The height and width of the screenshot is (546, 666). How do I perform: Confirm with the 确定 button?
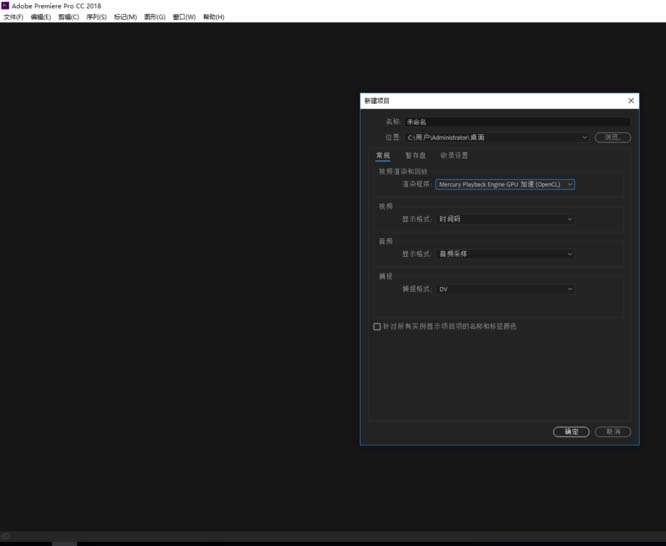571,432
